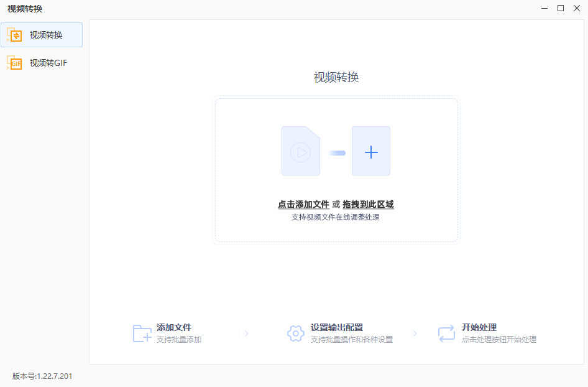Minimize the 视频转换 window
Viewport: 588px width, 387px height.
click(544, 8)
